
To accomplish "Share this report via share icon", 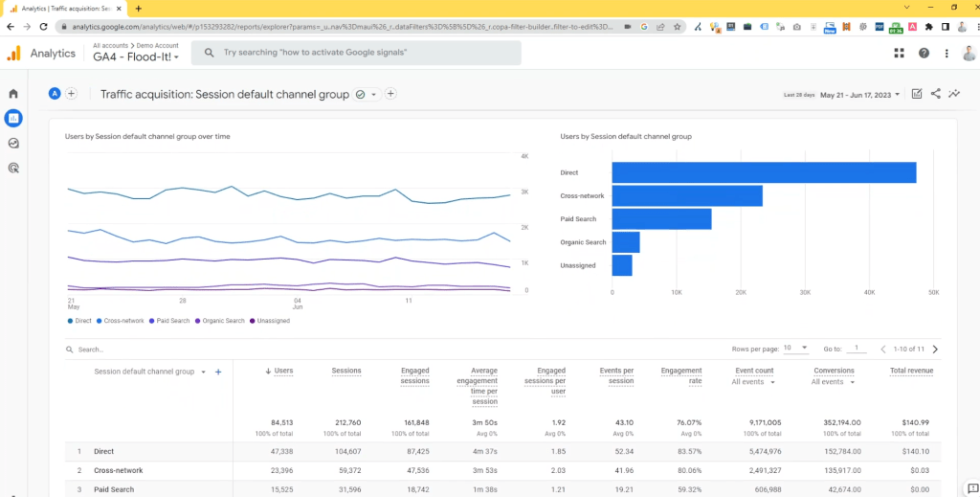I will click(x=935, y=94).
